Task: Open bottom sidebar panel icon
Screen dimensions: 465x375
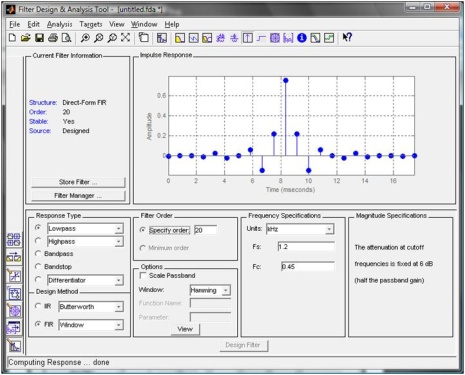Action: [14, 346]
